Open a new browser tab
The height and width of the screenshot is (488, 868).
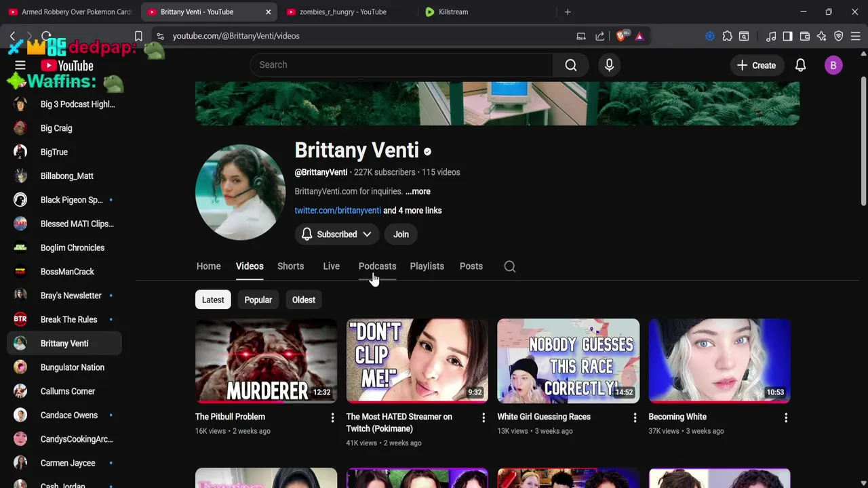(x=568, y=12)
